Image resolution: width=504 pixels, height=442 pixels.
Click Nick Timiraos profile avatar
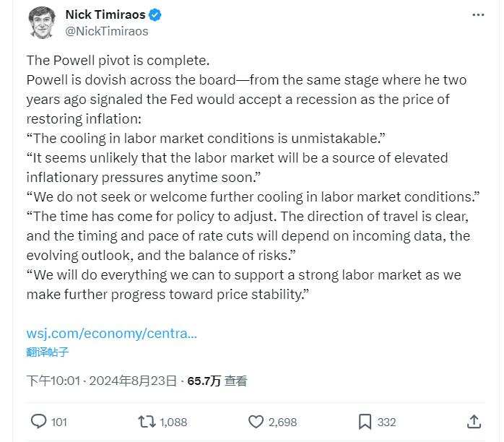click(43, 22)
